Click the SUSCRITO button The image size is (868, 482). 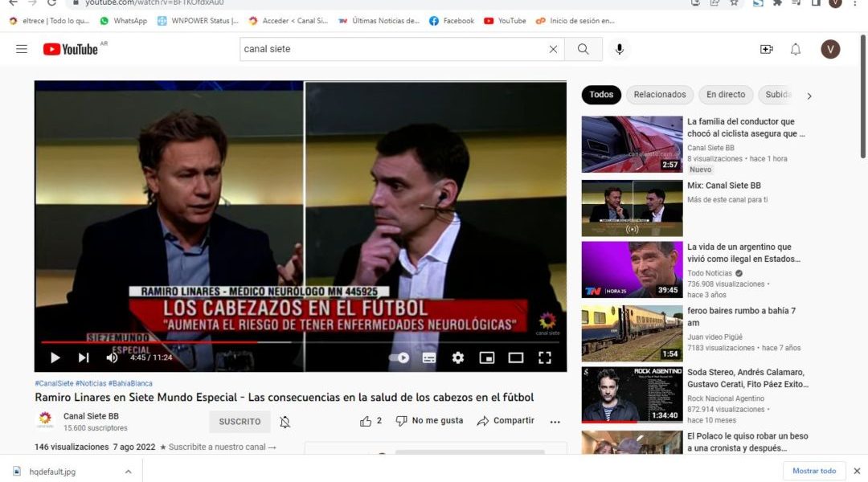(x=240, y=422)
